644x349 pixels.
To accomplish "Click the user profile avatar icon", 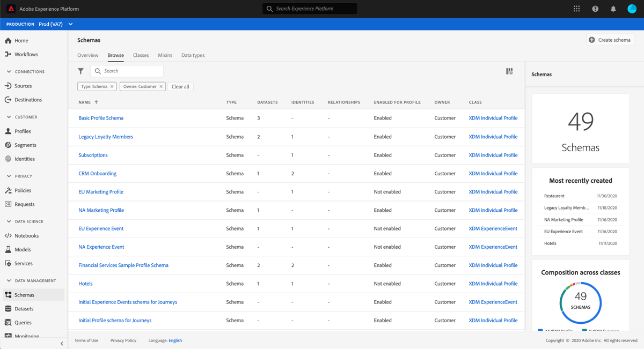I will click(631, 8).
